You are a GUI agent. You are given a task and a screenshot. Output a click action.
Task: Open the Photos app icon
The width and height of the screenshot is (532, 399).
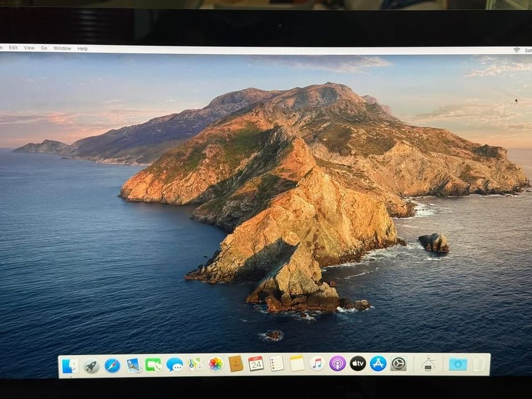[216, 364]
